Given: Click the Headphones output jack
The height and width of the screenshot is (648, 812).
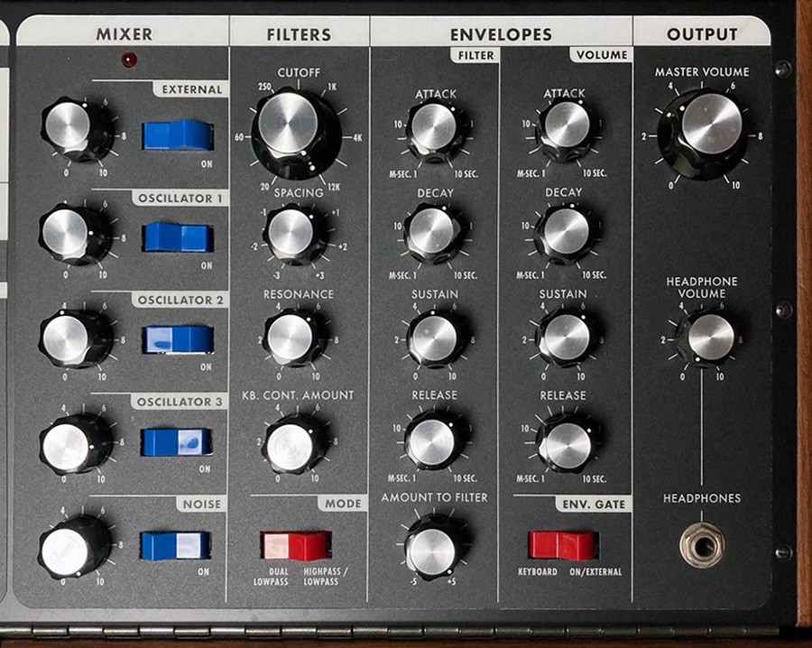Looking at the screenshot, I should (x=703, y=544).
